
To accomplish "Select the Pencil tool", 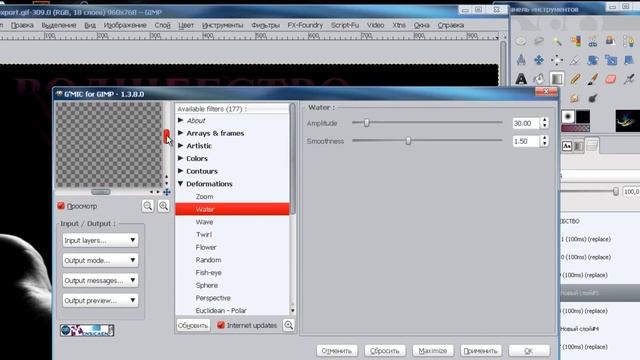I will [x=575, y=79].
